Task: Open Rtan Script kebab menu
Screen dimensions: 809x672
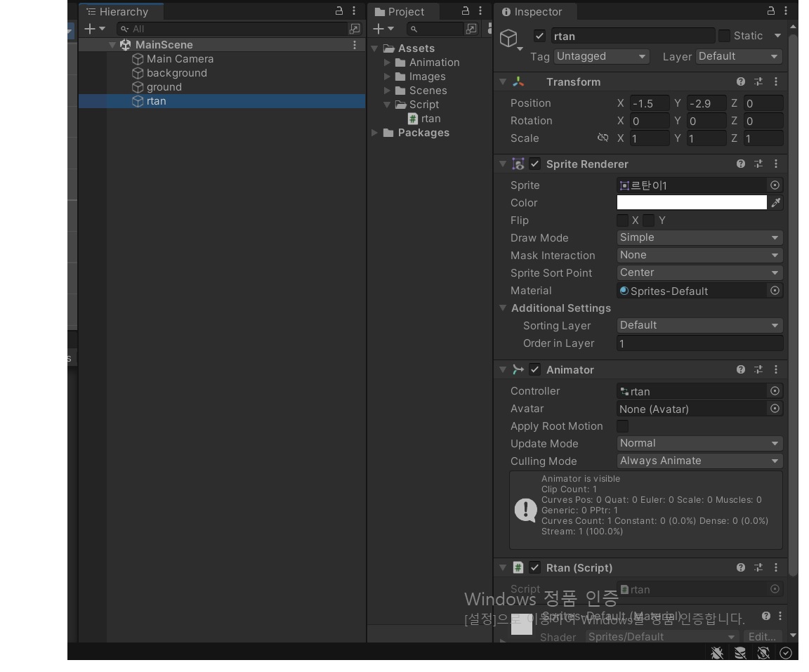Action: [776, 567]
